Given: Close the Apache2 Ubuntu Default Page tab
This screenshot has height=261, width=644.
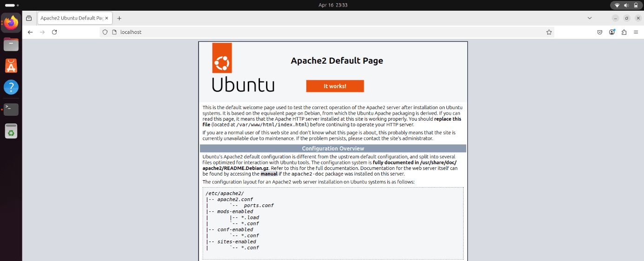Looking at the screenshot, I should coord(107,18).
